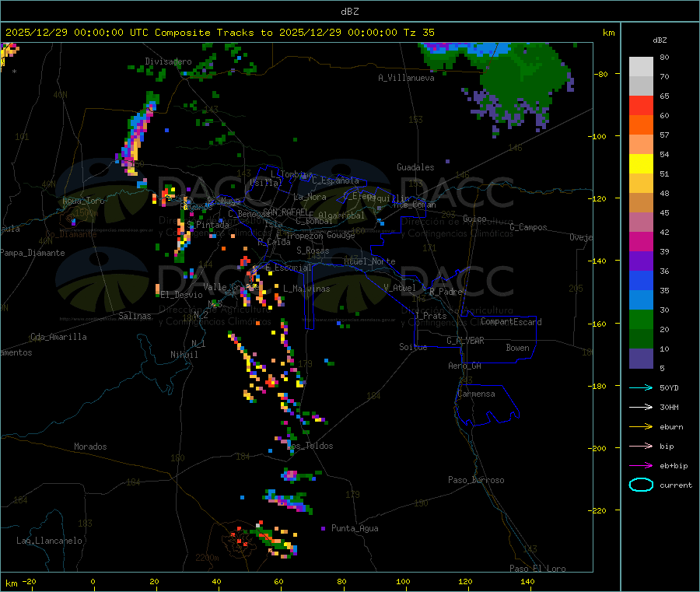
Task: Click the A_Villanueva map label
Action: [406, 78]
